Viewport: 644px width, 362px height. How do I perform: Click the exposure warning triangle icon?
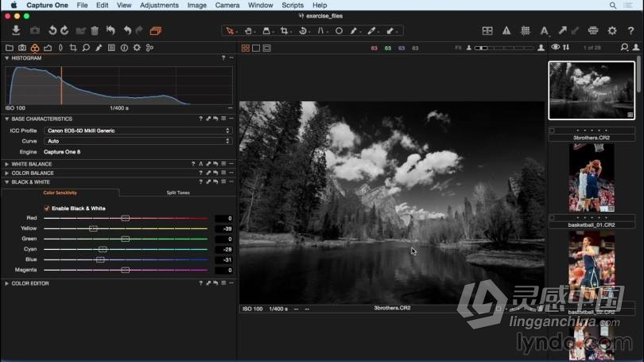[x=506, y=31]
